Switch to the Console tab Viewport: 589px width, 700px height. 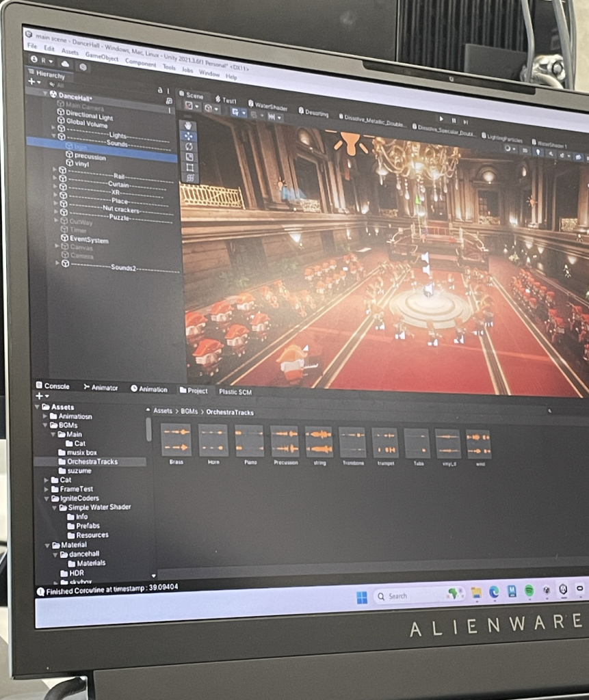tap(53, 386)
